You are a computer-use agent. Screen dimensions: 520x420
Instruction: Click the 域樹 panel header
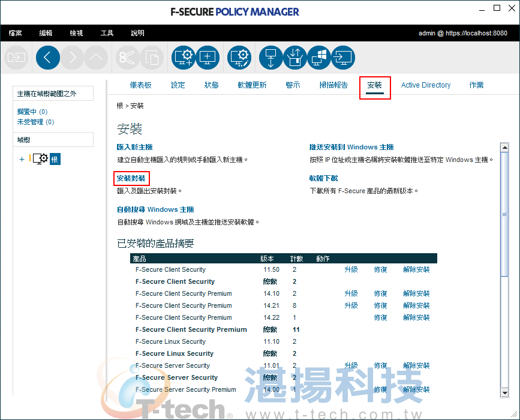click(x=53, y=140)
